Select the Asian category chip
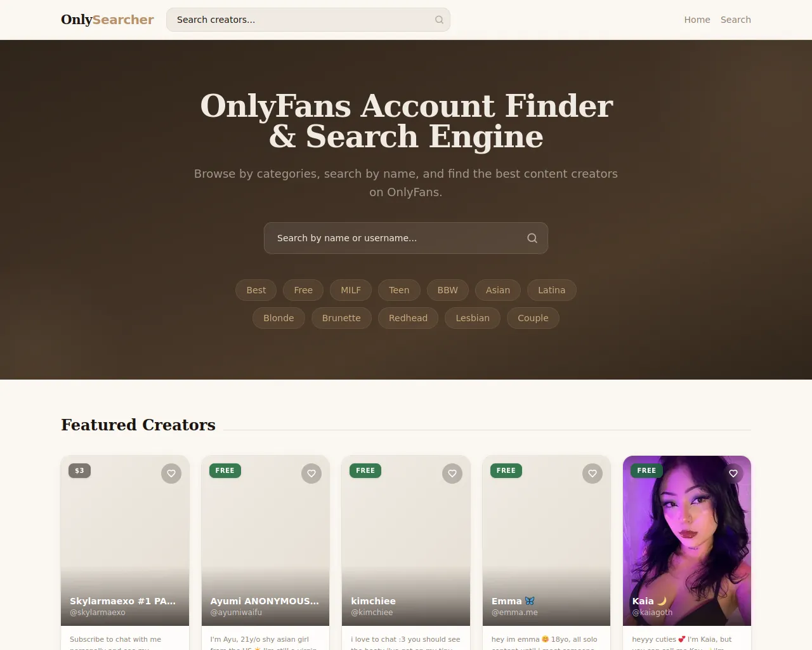This screenshot has width=812, height=650. point(498,290)
